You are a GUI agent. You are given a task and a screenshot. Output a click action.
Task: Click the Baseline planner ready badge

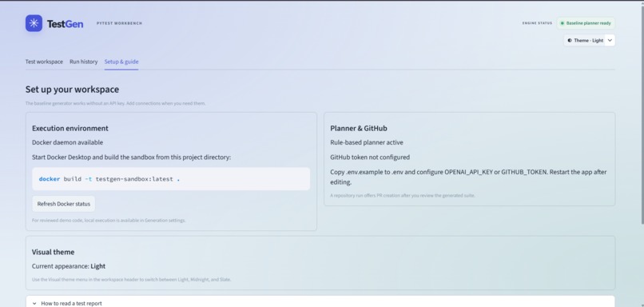[x=586, y=23]
